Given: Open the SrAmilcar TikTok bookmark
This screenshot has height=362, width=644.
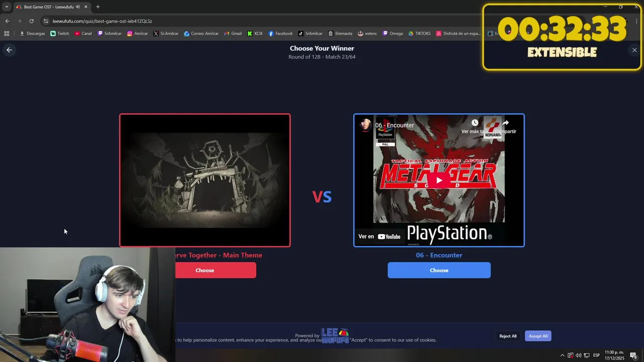Looking at the screenshot, I should pos(310,34).
